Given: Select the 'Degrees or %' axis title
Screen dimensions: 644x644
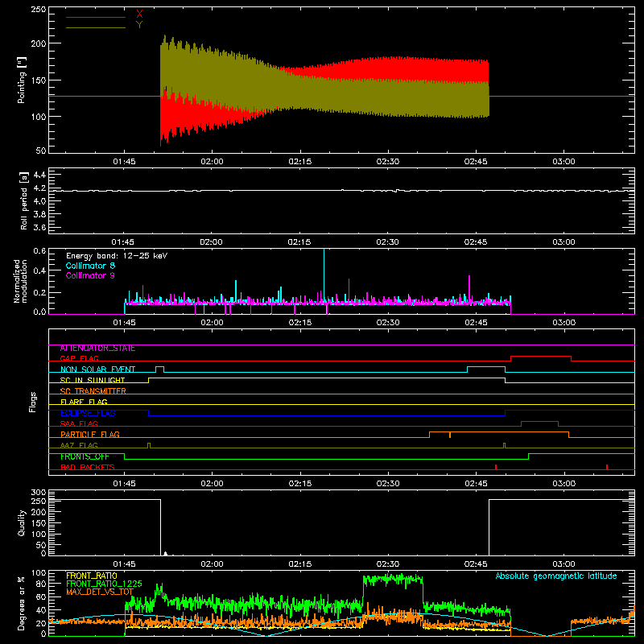Looking at the screenshot, I should 22,603.
